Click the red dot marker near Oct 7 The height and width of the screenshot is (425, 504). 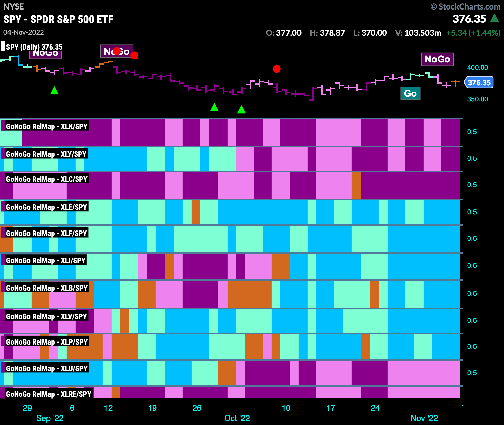point(277,69)
